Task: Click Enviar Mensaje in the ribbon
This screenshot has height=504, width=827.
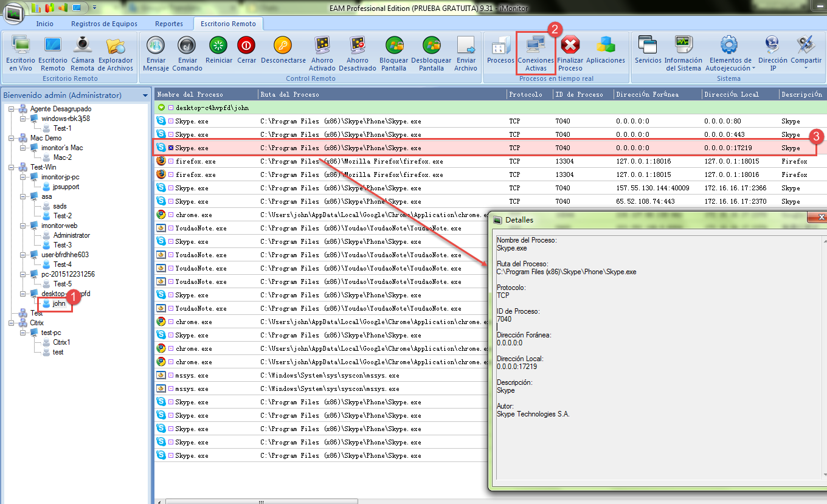Action: [156, 54]
